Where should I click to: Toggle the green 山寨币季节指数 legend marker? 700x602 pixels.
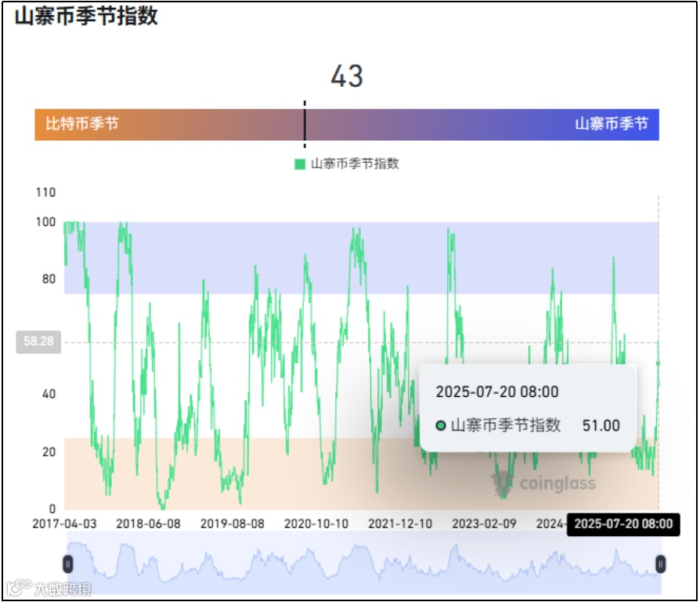pyautogui.click(x=300, y=164)
